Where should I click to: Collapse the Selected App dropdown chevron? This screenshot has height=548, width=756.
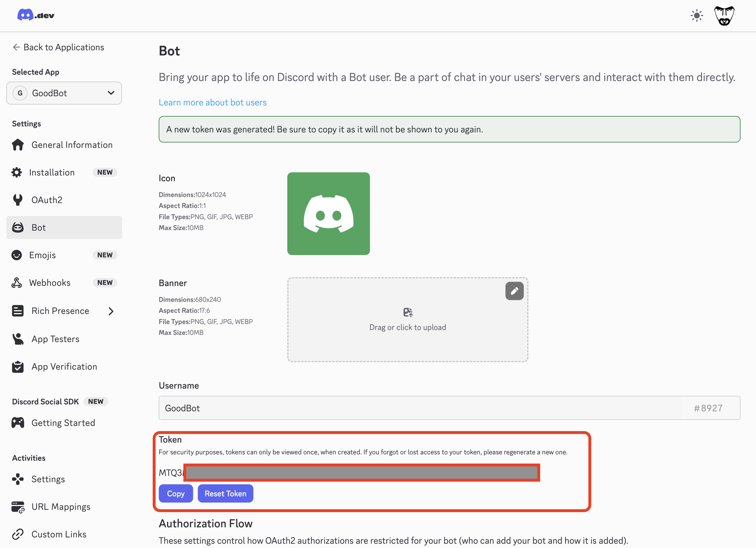(x=111, y=93)
